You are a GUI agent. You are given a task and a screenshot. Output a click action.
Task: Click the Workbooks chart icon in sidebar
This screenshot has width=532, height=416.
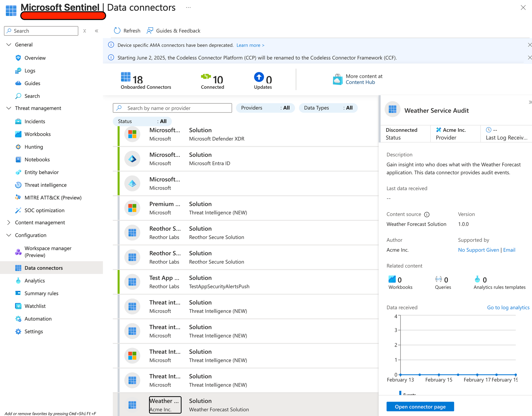coord(18,134)
